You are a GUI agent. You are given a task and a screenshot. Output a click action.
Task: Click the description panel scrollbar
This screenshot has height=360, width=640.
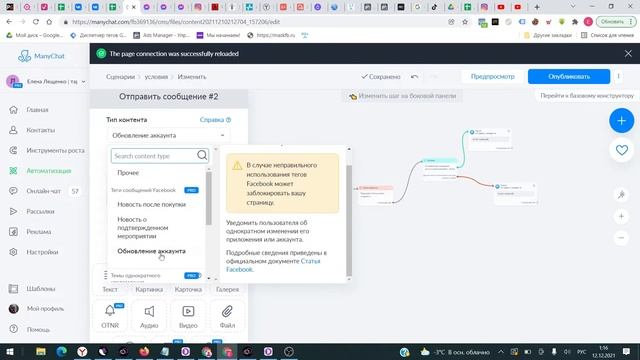tap(349, 220)
